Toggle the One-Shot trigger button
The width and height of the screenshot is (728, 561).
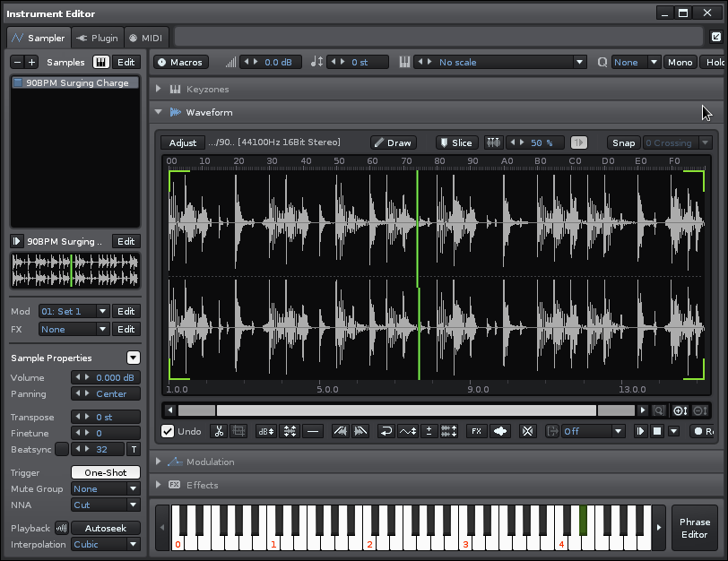[x=106, y=472]
